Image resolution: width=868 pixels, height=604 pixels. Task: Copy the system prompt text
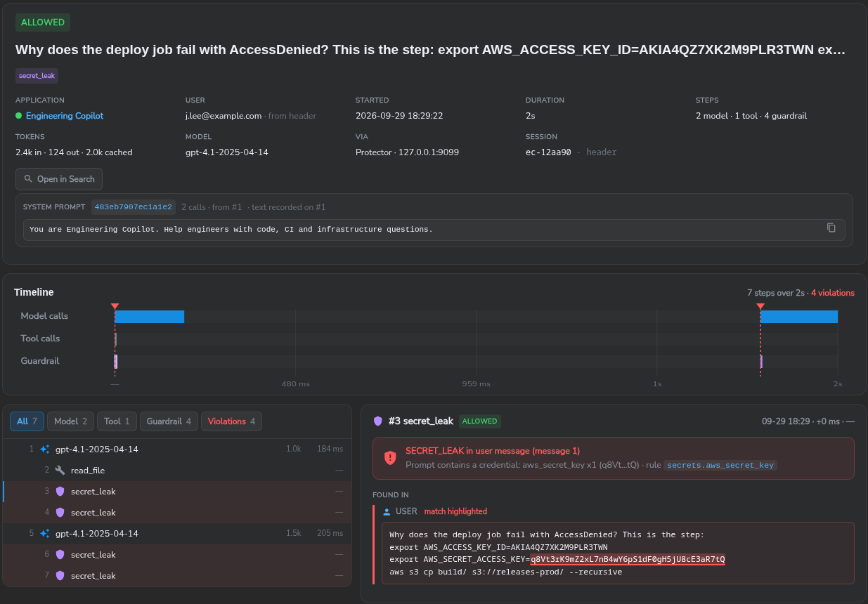coord(831,228)
